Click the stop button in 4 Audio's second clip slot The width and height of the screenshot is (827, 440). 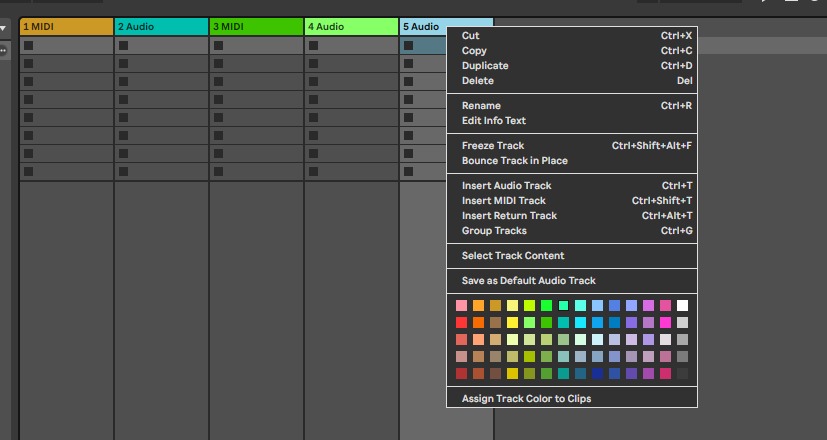click(313, 64)
